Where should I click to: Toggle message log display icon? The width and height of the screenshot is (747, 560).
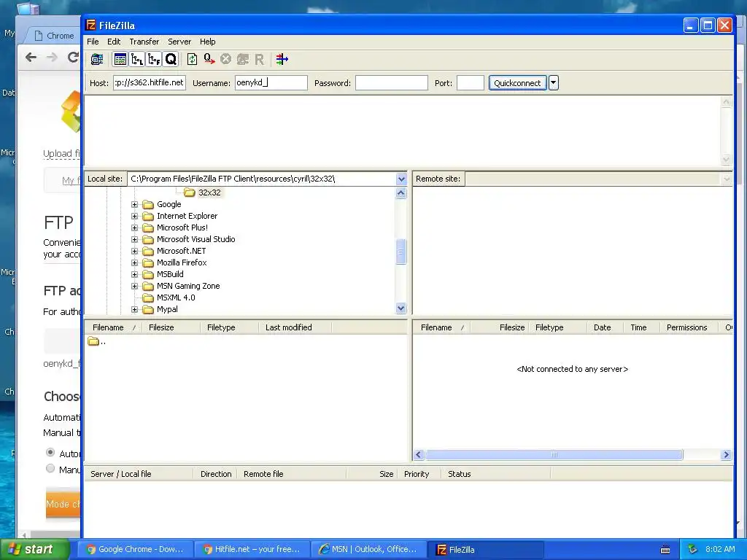120,60
